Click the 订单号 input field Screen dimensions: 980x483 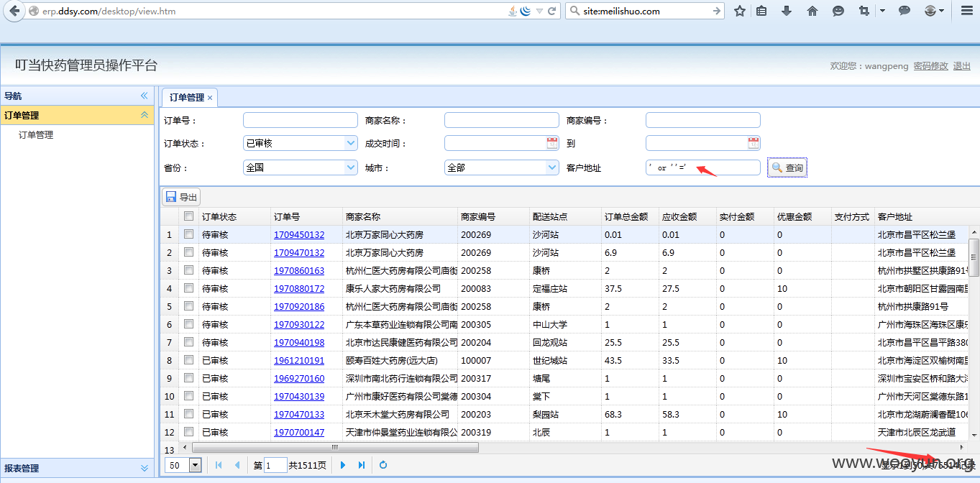coord(300,120)
